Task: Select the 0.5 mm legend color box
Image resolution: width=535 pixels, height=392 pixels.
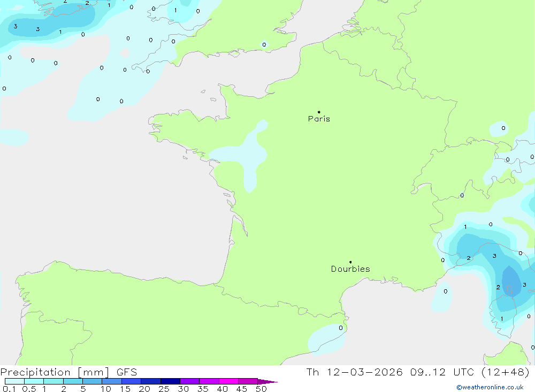Action: point(34,381)
